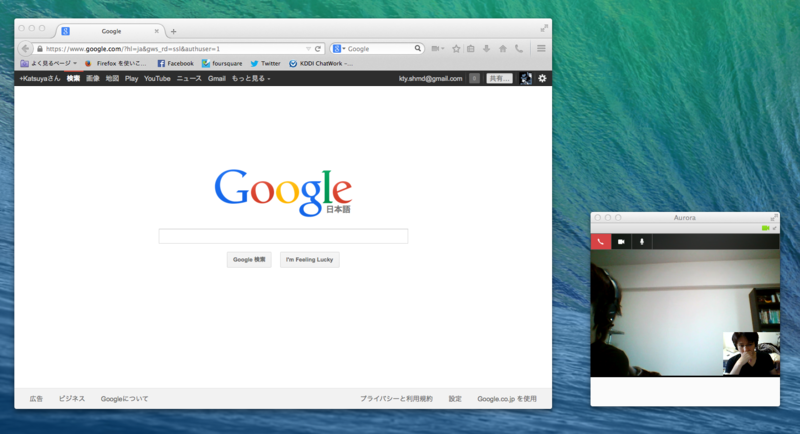Open the video camera toolbar dropdown
Image resolution: width=800 pixels, height=434 pixels.
click(438, 48)
